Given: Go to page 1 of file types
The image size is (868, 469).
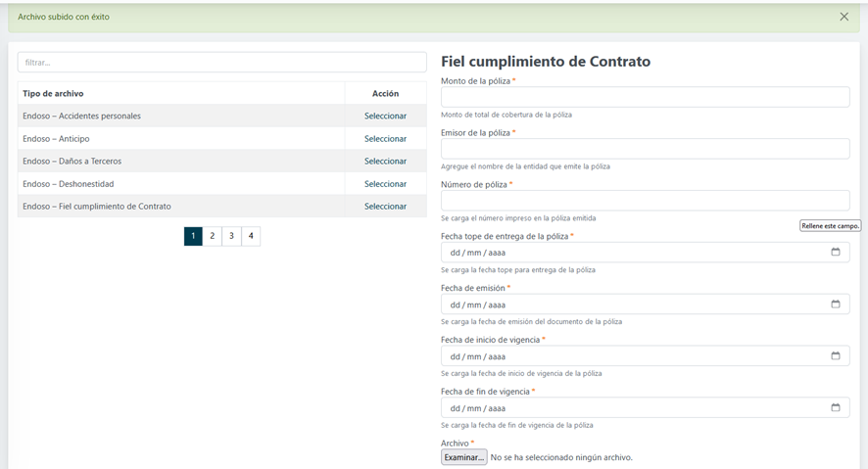Looking at the screenshot, I should [193, 236].
